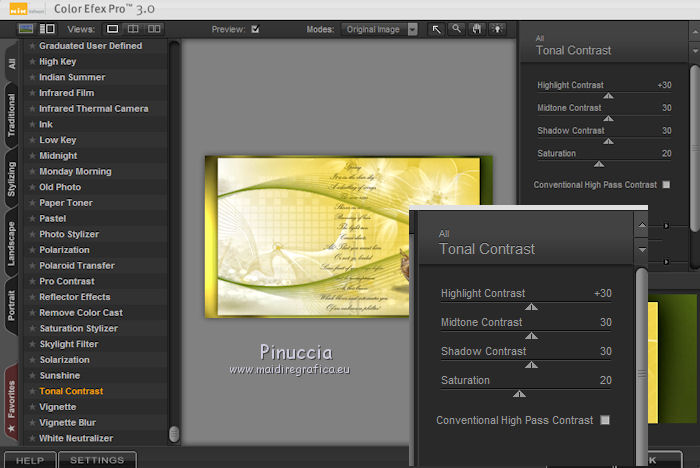
Task: Mark Old Photo as favorite with its star
Action: click(32, 187)
